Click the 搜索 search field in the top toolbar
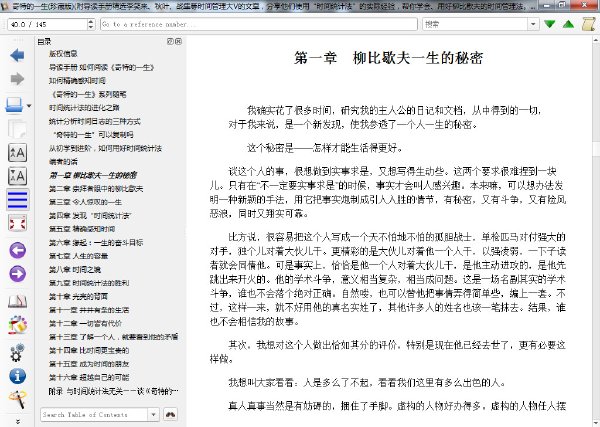600x427 pixels. point(476,24)
